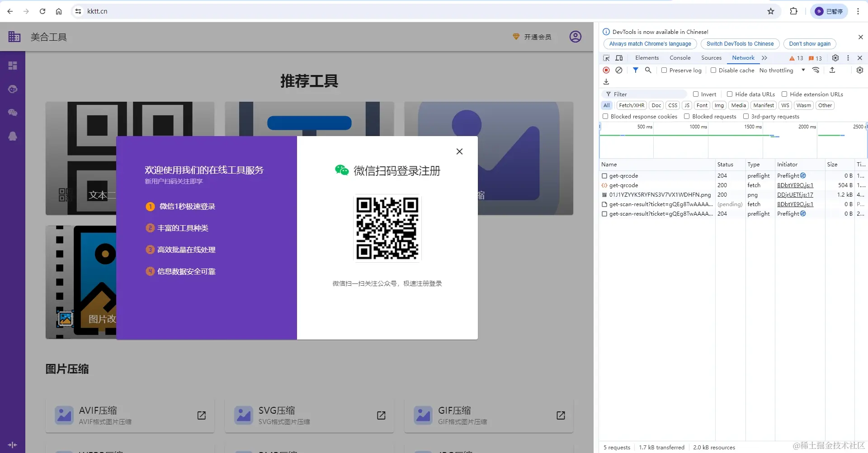This screenshot has height=453, width=868.
Task: Stop recording the network log
Action: 606,70
